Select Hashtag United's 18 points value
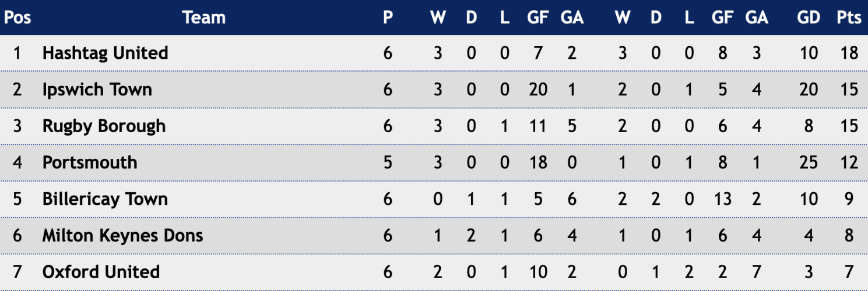868x291 pixels. click(x=849, y=53)
